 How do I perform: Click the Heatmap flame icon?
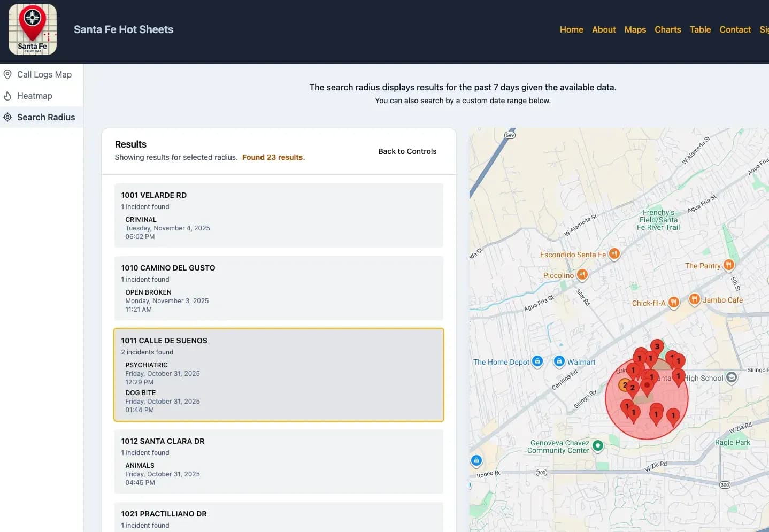[7, 96]
